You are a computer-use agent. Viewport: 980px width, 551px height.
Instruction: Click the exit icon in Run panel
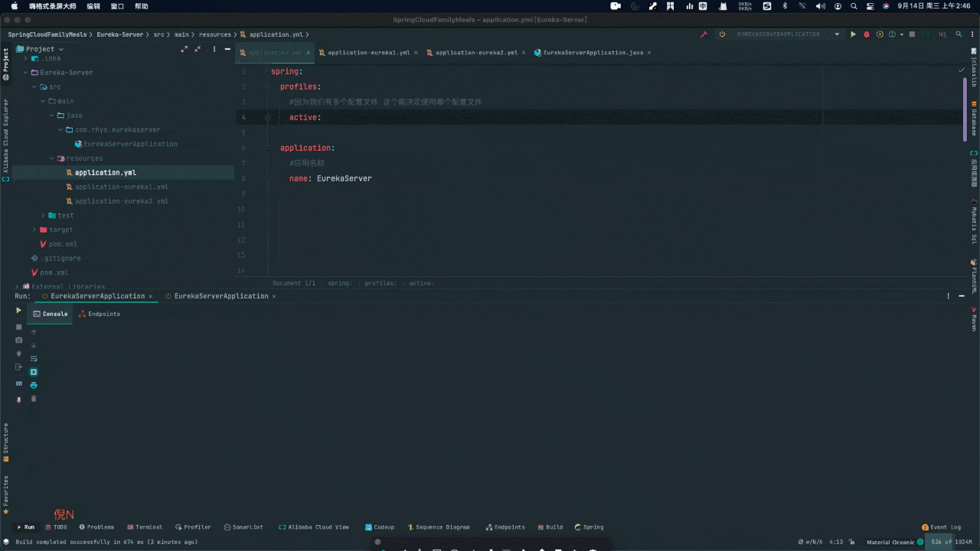[x=19, y=367]
